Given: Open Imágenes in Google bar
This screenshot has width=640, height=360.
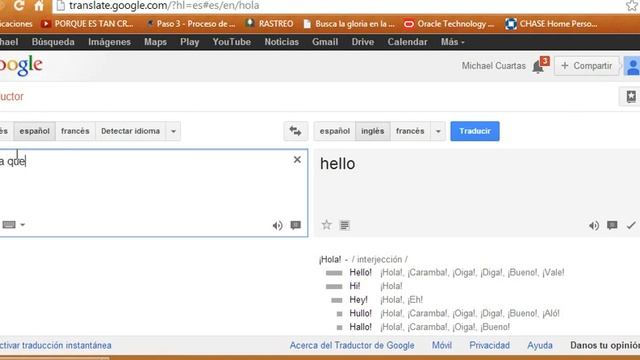Looking at the screenshot, I should tap(109, 42).
